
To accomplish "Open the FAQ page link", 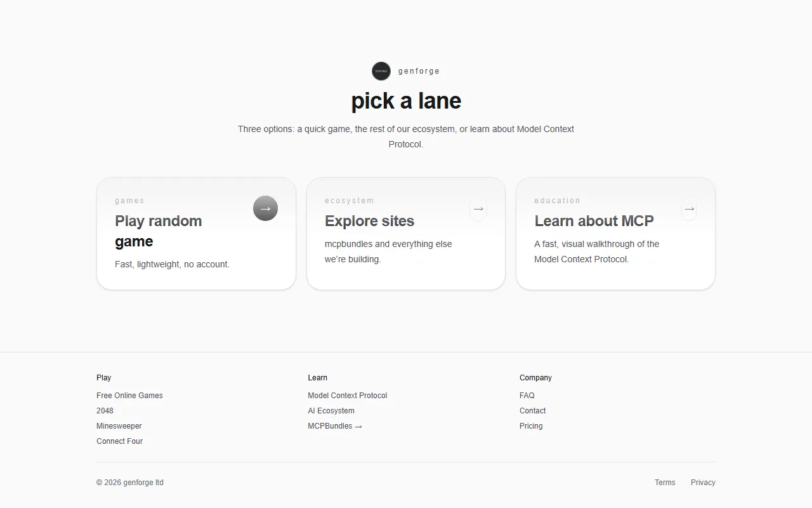I will (527, 396).
